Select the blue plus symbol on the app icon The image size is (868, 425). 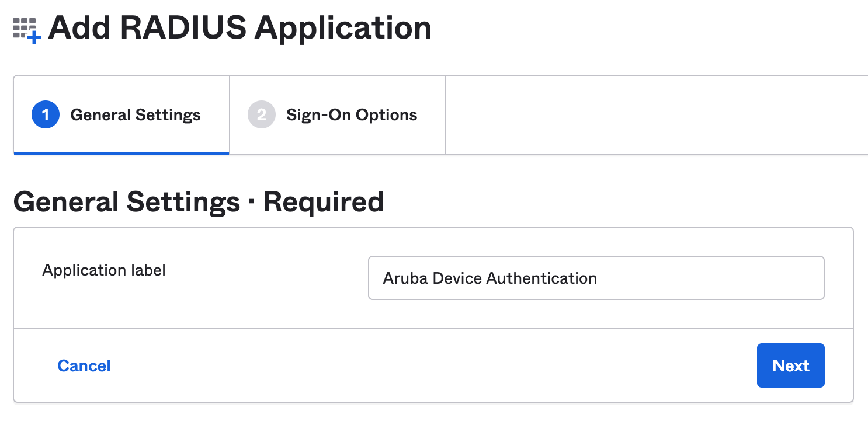pyautogui.click(x=34, y=37)
